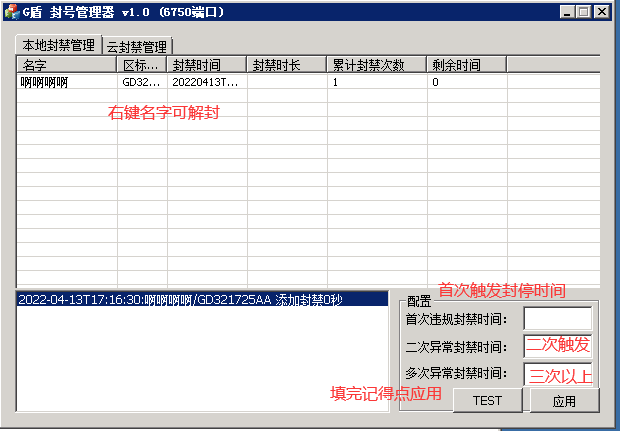The image size is (620, 431).
Task: Focus the 首次违规封禁时间 input field
Action: click(558, 318)
